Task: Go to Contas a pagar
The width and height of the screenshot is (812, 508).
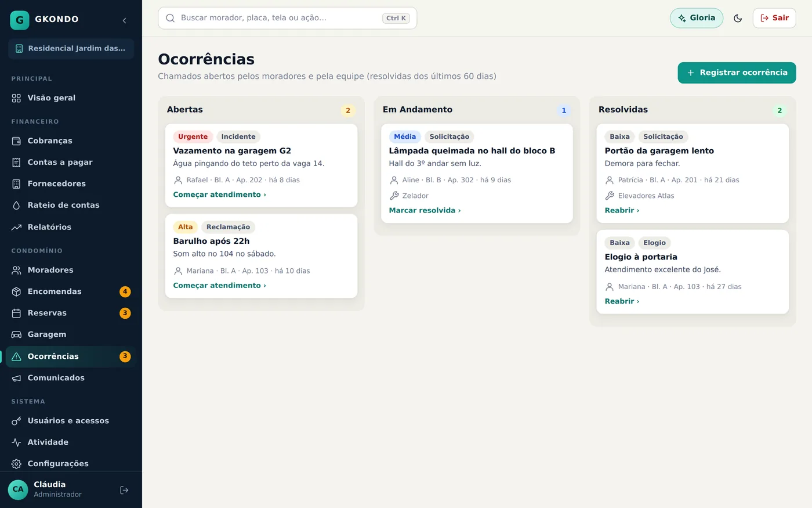Action: tap(71, 162)
